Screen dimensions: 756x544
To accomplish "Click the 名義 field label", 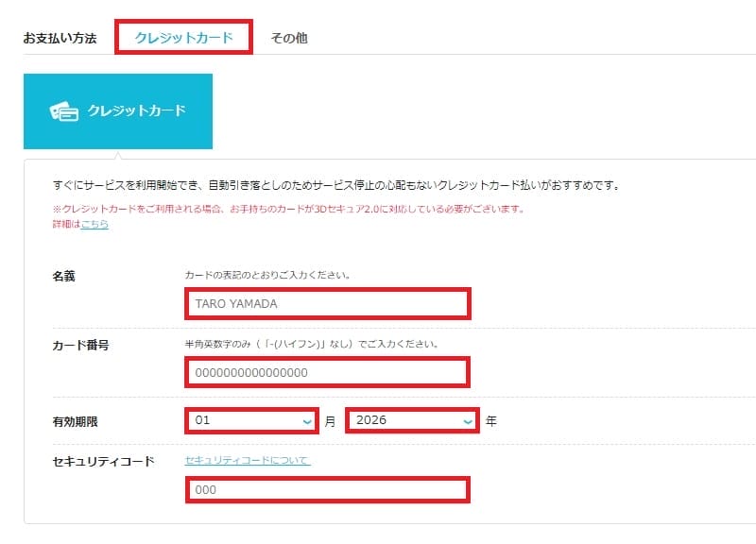I will [x=63, y=277].
